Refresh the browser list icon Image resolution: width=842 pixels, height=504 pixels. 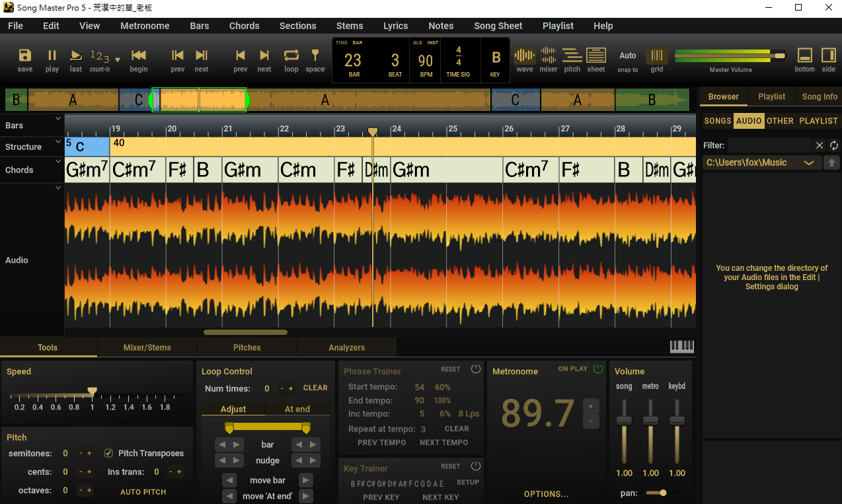[834, 145]
